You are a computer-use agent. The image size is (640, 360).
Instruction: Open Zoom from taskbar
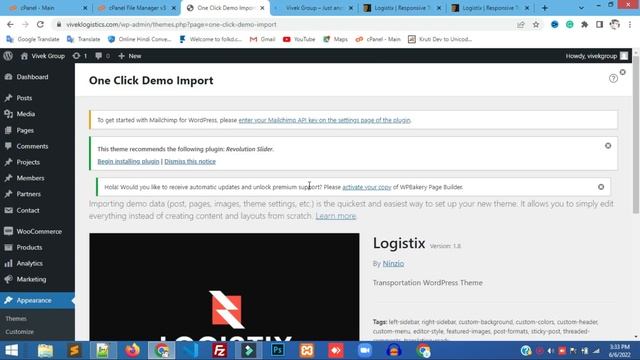(365, 351)
